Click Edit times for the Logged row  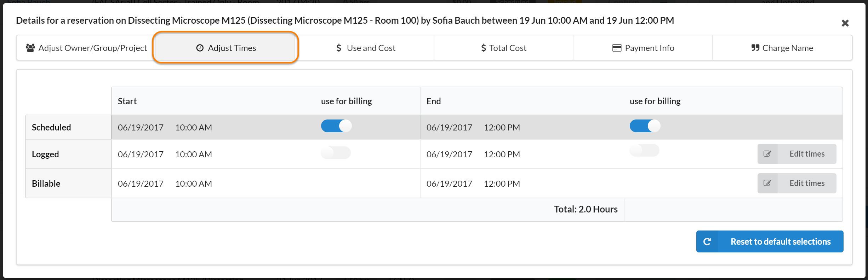806,154
